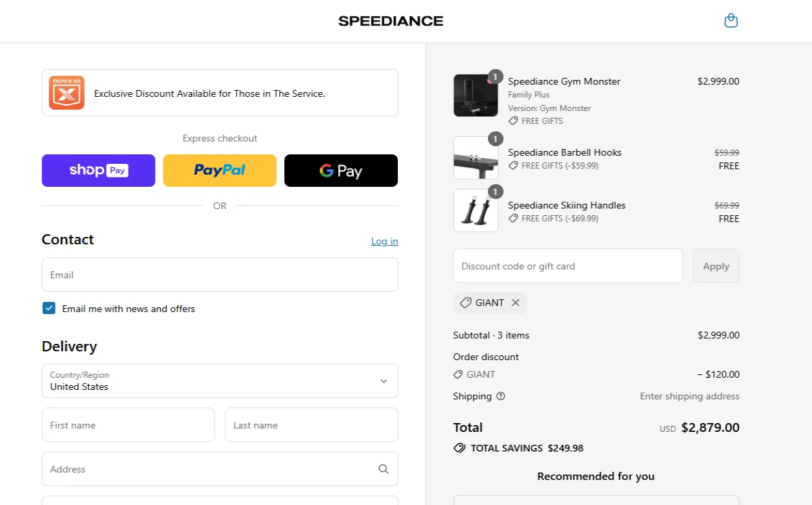Click the Speediance Gym Monster thumbnail
The height and width of the screenshot is (505, 812).
pyautogui.click(x=475, y=95)
